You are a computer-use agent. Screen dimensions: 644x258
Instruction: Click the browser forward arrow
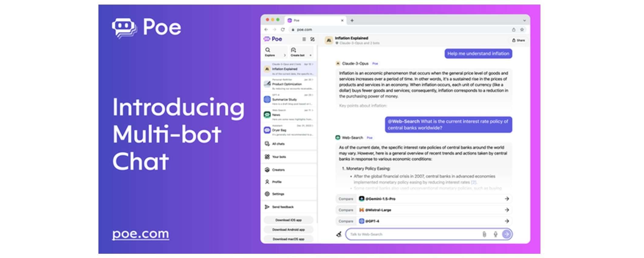(274, 30)
